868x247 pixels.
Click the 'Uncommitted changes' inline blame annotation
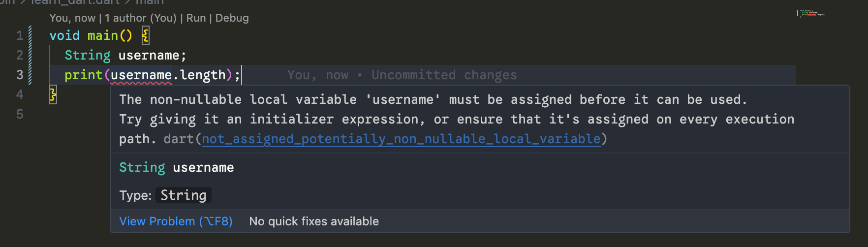444,75
